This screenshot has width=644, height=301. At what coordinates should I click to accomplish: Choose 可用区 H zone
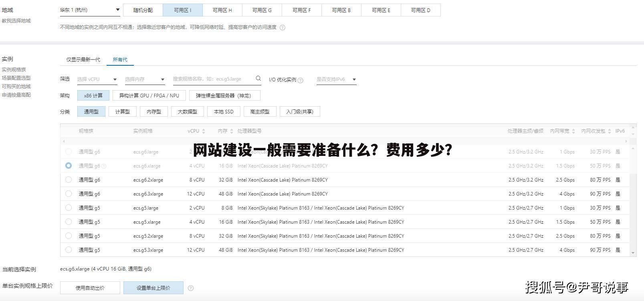pyautogui.click(x=222, y=10)
